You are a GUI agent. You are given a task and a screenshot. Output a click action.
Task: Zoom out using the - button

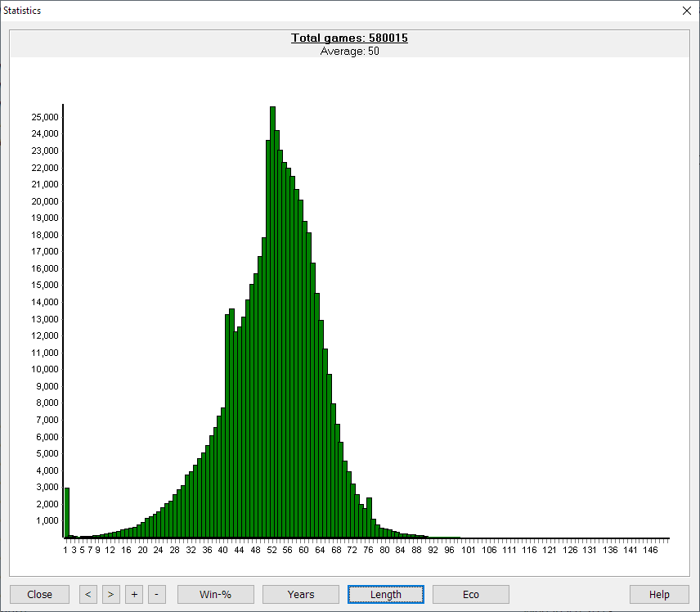pyautogui.click(x=157, y=594)
